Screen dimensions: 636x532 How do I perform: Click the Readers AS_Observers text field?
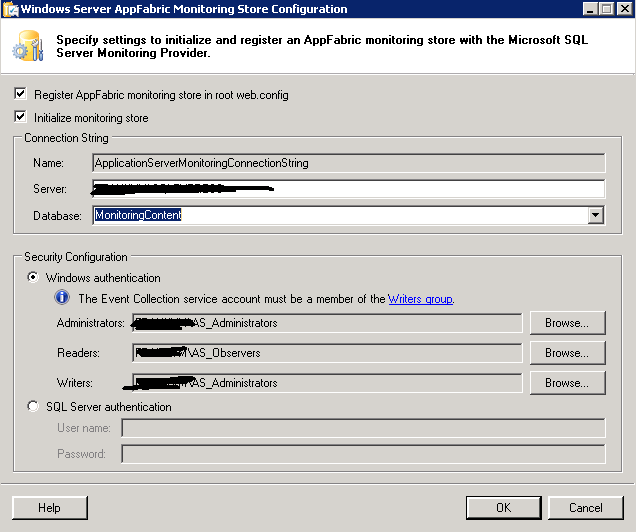pyautogui.click(x=327, y=353)
